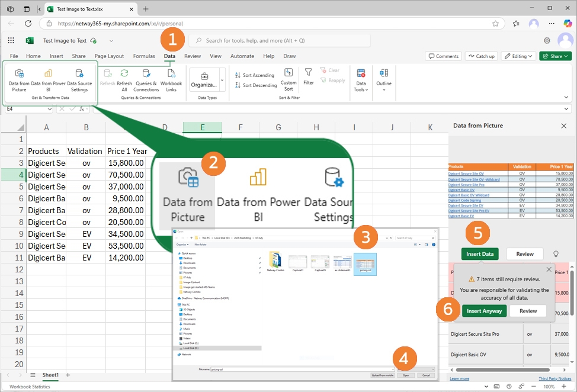Viewport: 577px width, 392px height.
Task: Click the lightbulb tips icon
Action: [556, 253]
